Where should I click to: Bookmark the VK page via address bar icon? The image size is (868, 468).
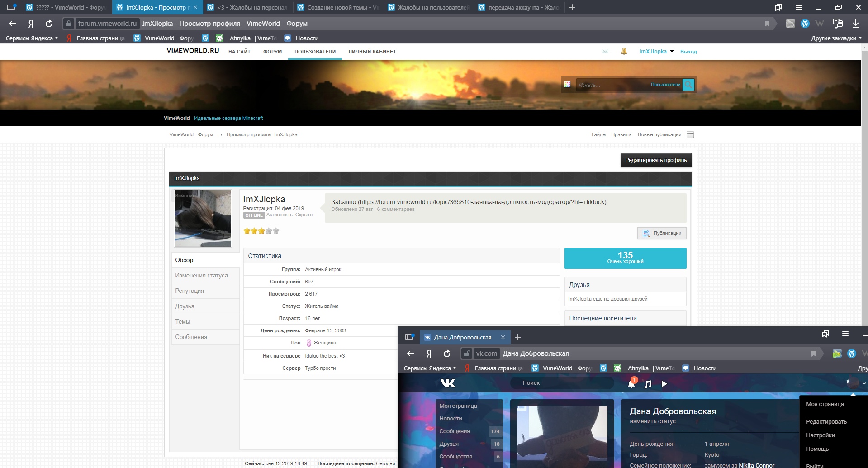coord(813,353)
